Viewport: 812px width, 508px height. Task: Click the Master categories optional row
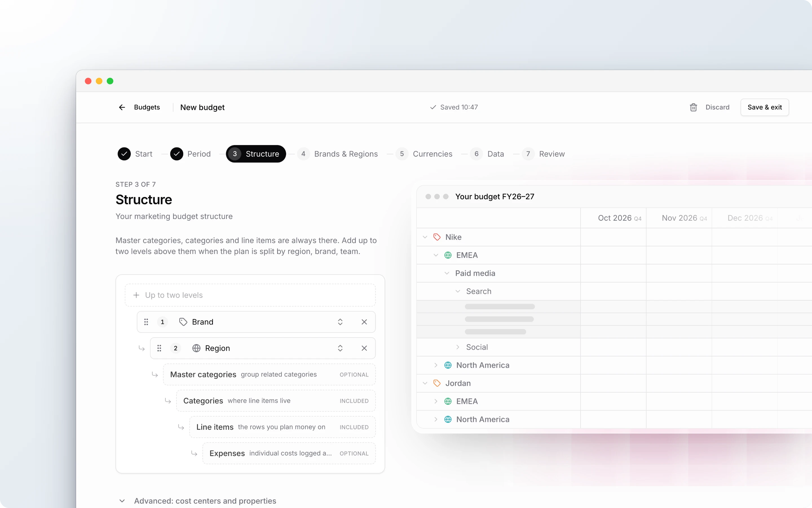click(269, 375)
